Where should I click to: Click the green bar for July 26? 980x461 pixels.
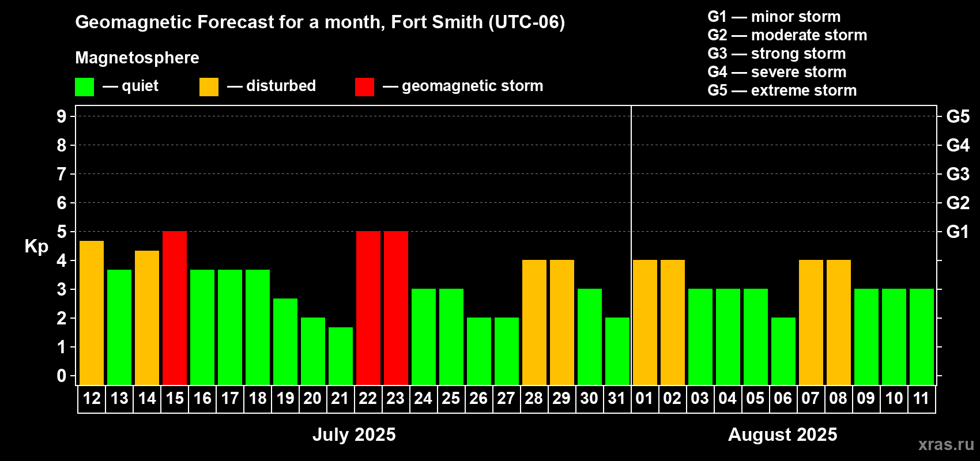click(479, 352)
